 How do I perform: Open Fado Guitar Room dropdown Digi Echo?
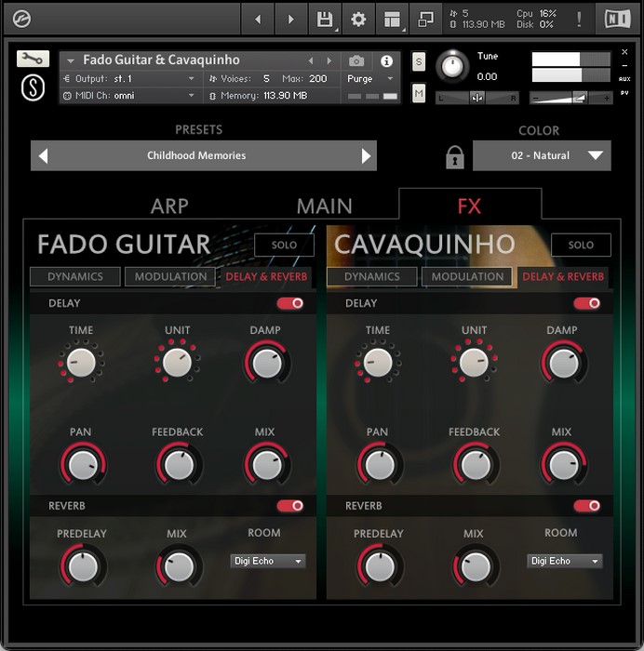(268, 561)
